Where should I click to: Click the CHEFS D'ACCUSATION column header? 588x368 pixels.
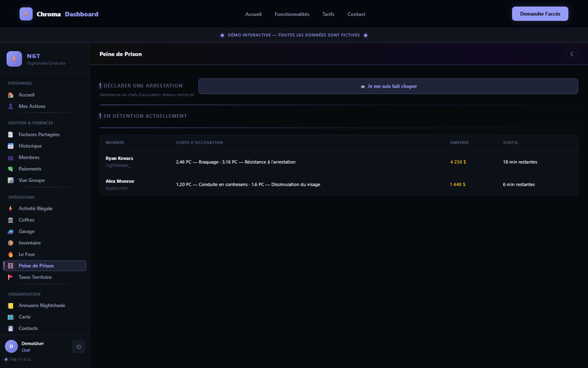point(199,143)
